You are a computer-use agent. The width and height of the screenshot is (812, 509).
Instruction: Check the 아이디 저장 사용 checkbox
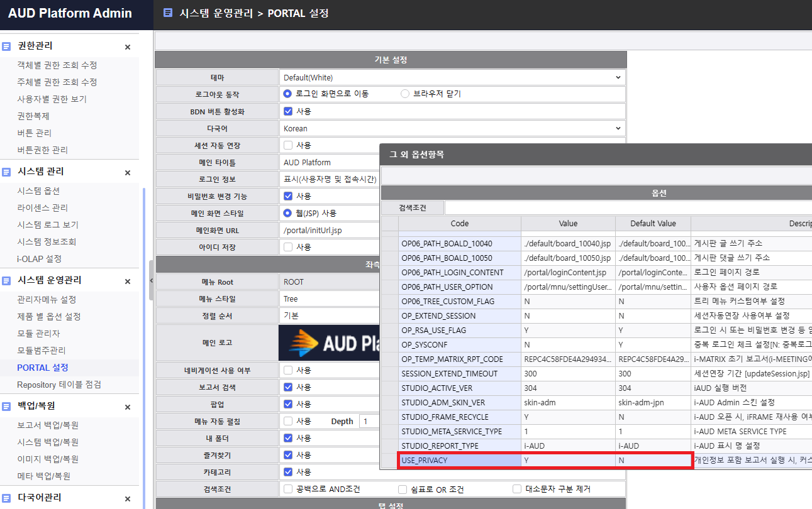(288, 247)
